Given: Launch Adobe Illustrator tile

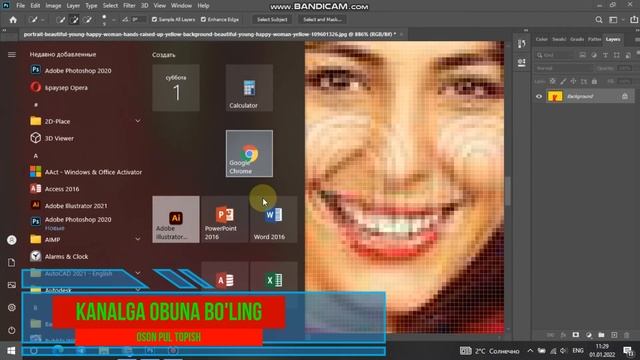Looking at the screenshot, I should [x=176, y=219].
